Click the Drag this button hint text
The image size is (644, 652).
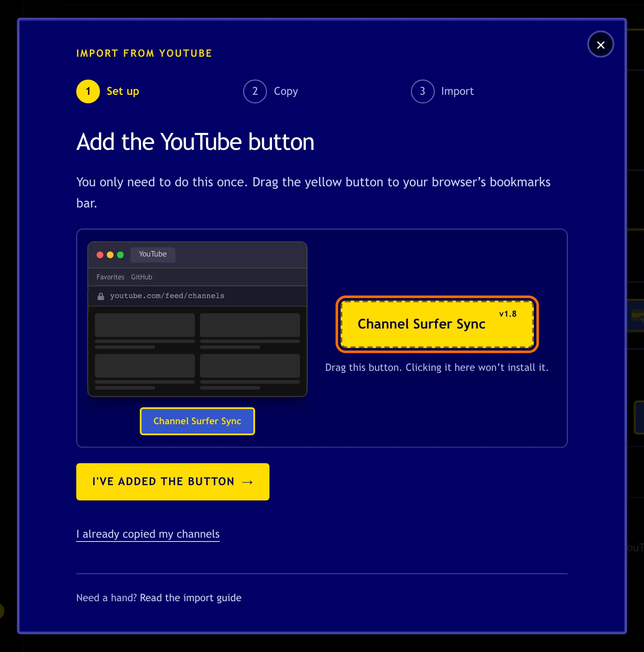click(x=437, y=367)
